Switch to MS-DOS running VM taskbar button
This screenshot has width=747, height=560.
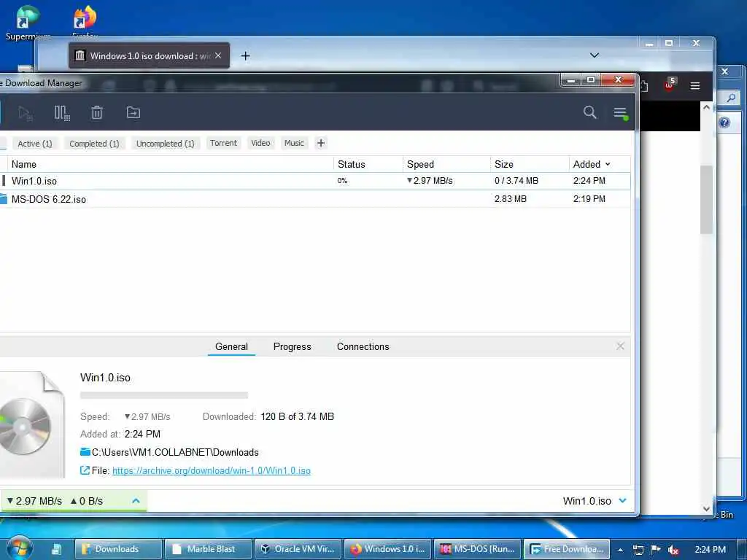[477, 549]
